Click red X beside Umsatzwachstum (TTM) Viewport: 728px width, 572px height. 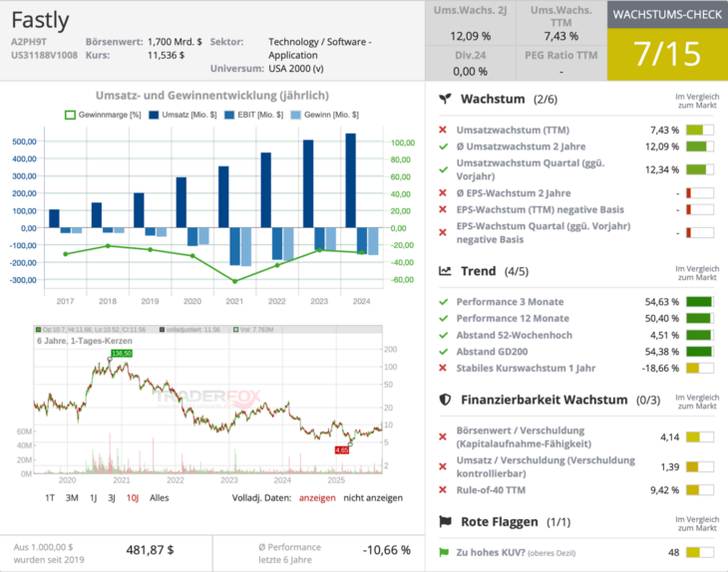[443, 131]
